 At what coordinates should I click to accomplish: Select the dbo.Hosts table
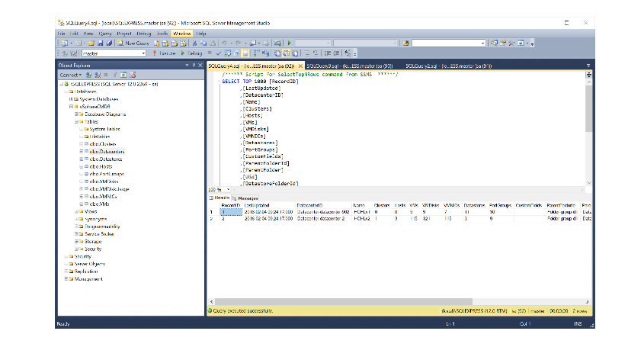pyautogui.click(x=101, y=166)
